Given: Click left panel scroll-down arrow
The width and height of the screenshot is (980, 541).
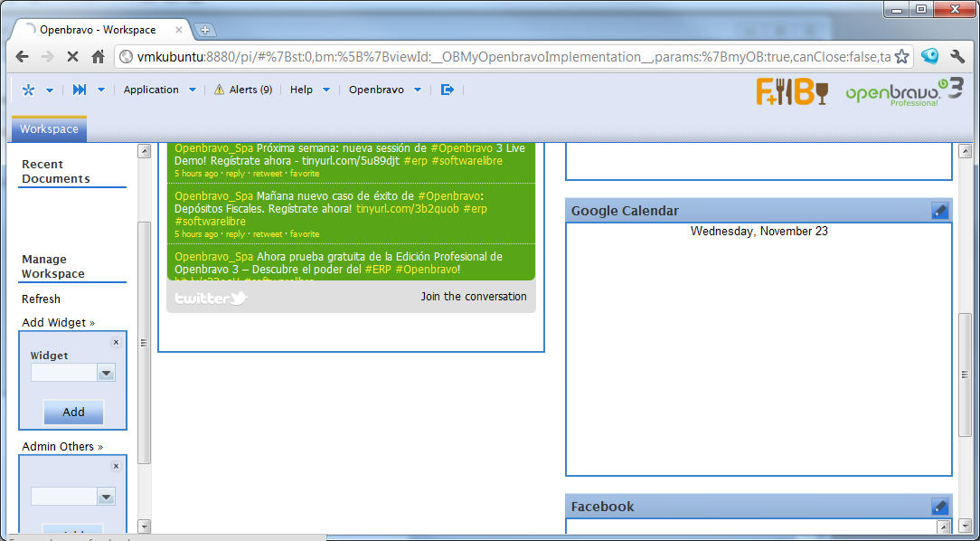Looking at the screenshot, I should point(144,527).
